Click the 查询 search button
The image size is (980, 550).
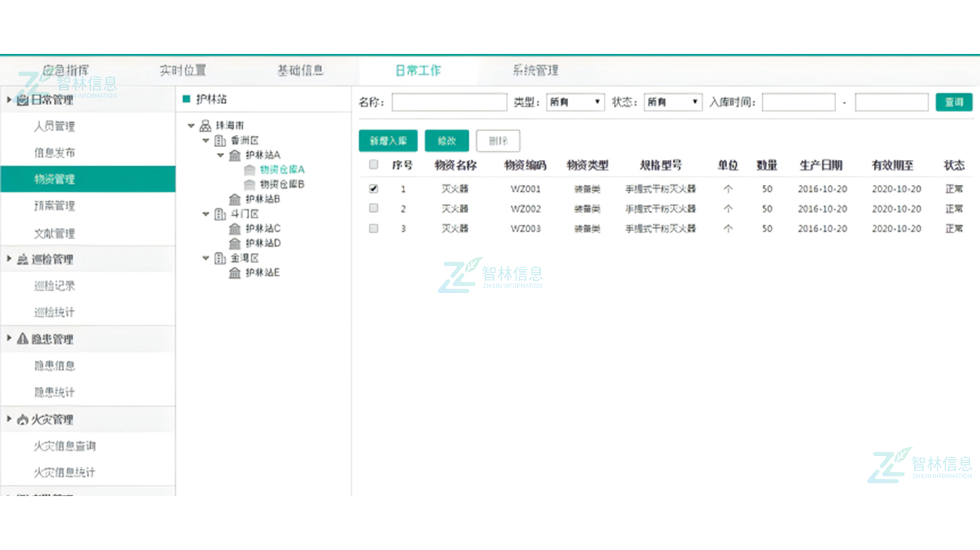pos(954,102)
